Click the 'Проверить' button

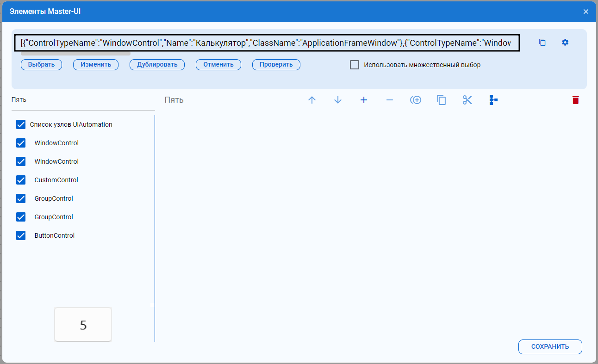(276, 65)
